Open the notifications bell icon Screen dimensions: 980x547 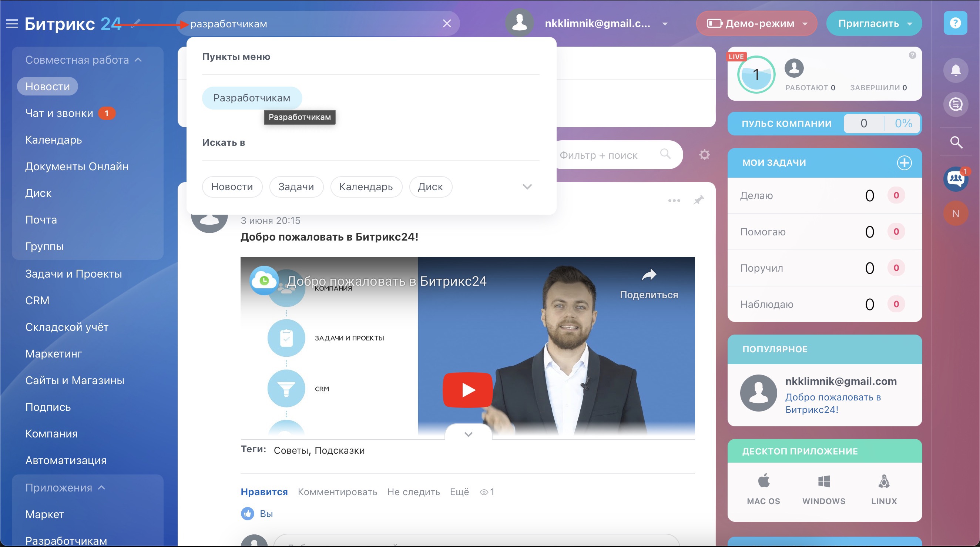tap(956, 70)
